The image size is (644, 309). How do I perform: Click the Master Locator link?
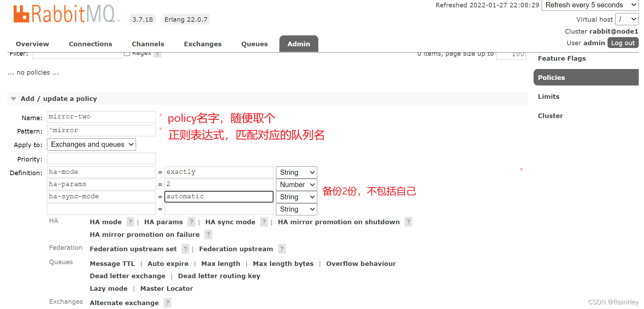167,288
